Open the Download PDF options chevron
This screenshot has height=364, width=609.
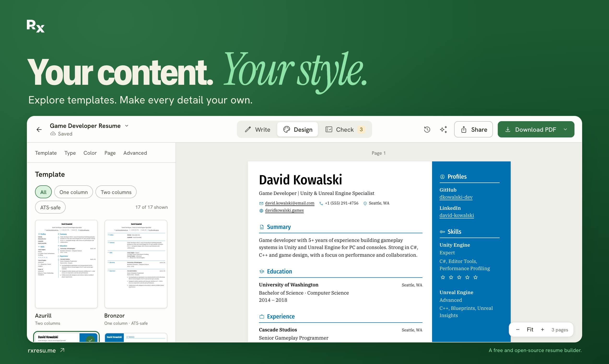[x=565, y=130]
